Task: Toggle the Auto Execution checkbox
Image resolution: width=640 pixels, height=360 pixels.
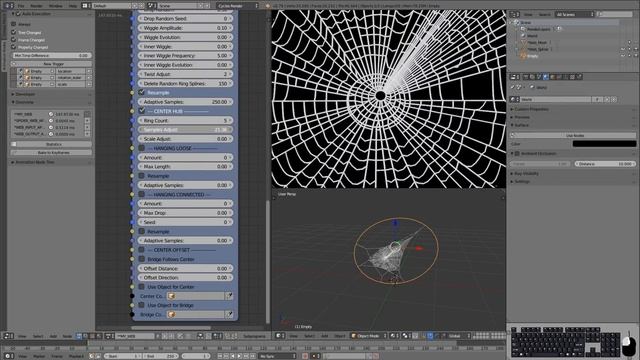Action: coord(18,13)
